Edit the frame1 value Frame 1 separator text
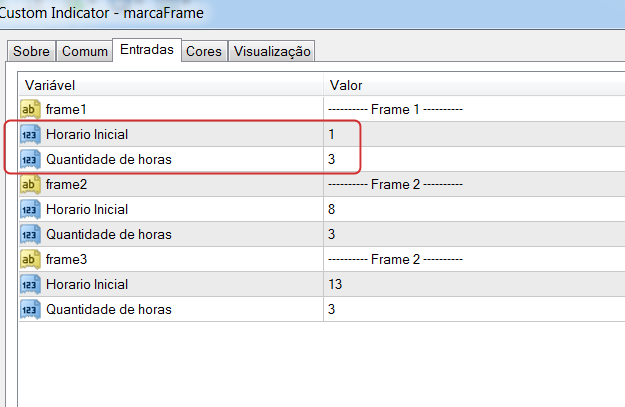Screen dimensions: 625x407 (x=474, y=109)
